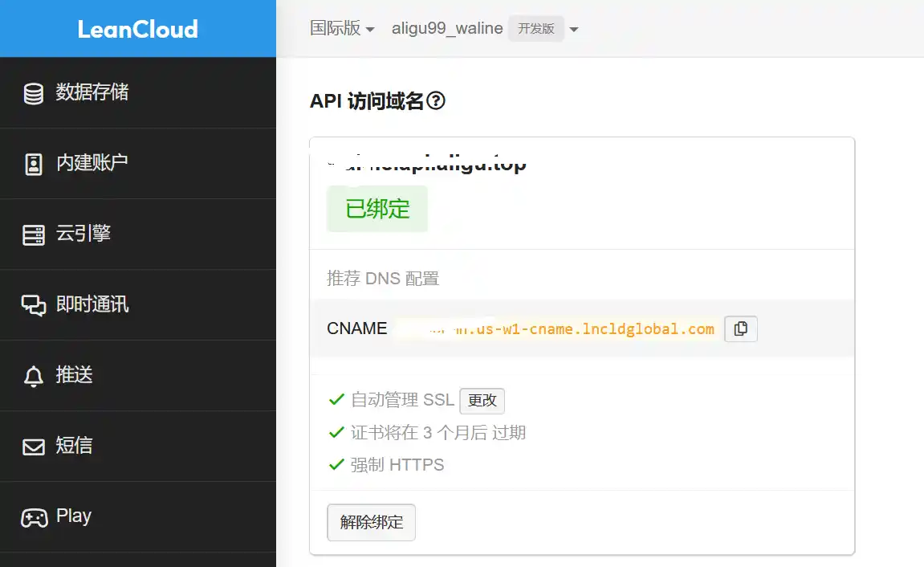
Task: Select 即时通讯 in the sidebar
Action: pyautogui.click(x=92, y=304)
